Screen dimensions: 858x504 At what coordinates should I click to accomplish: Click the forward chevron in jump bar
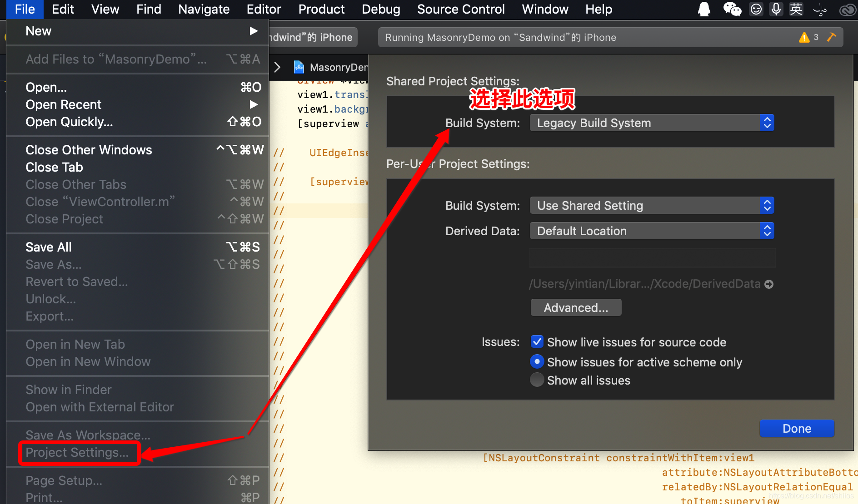coord(277,67)
